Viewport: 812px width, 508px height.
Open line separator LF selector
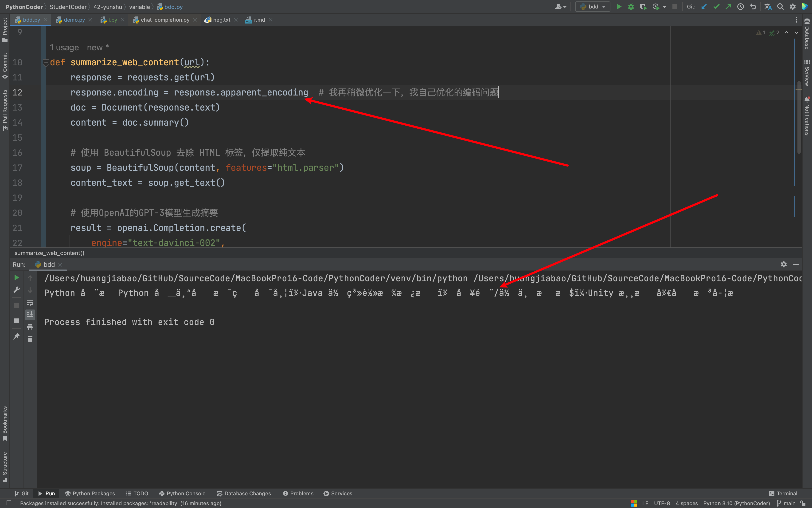click(x=645, y=503)
